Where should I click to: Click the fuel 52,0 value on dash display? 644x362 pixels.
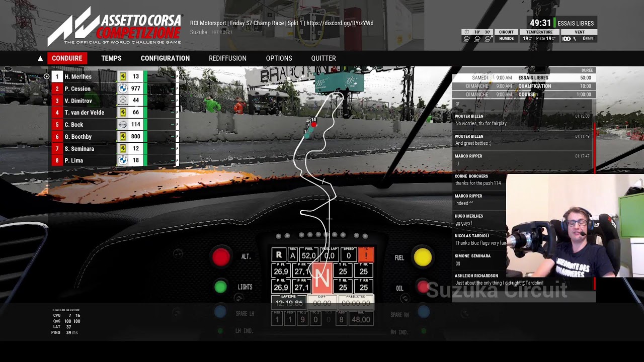click(x=308, y=255)
